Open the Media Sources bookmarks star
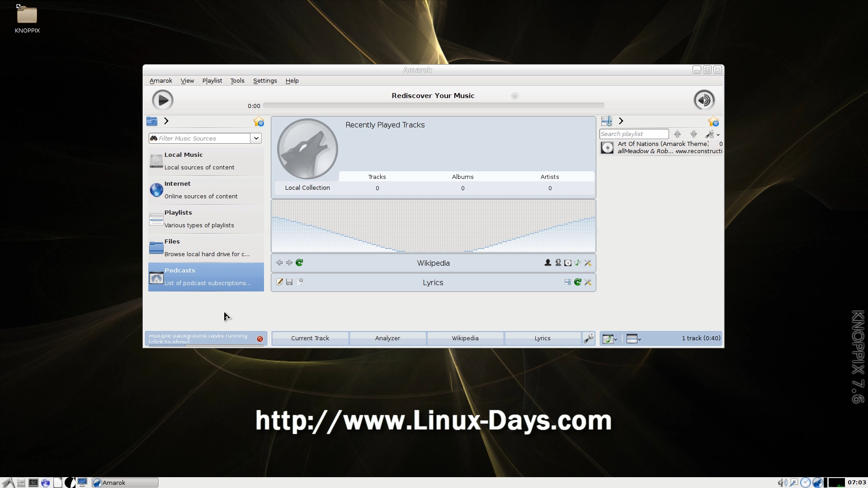868x488 pixels. tap(259, 121)
